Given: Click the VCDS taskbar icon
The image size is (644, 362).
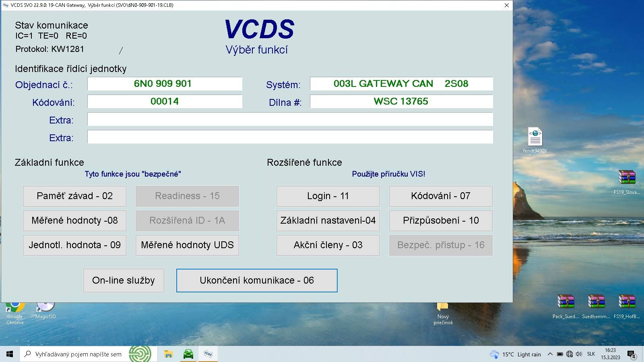Looking at the screenshot, I should click(208, 354).
